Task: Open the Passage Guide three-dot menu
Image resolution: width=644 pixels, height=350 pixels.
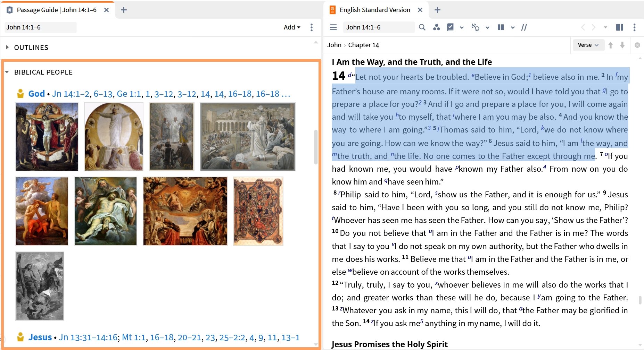Action: [312, 27]
